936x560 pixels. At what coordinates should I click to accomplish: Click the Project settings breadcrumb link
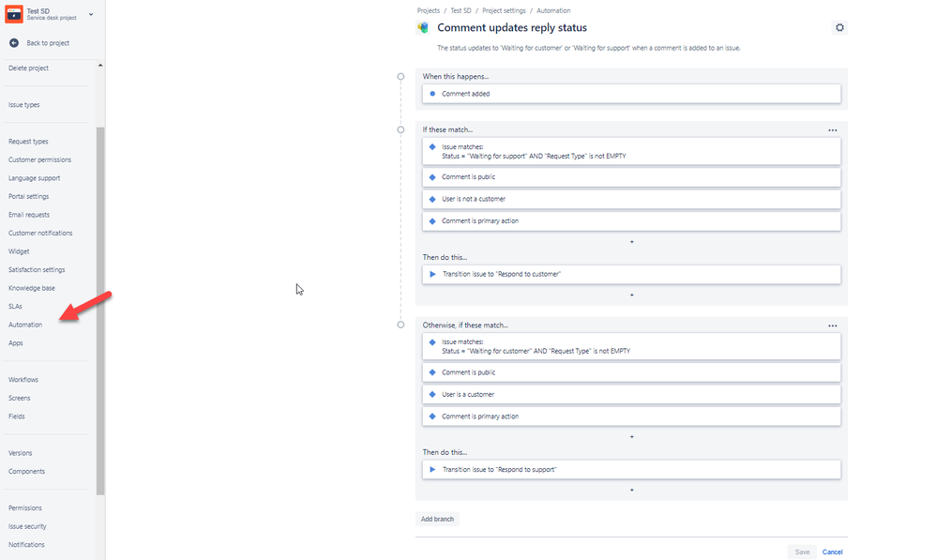[x=504, y=10]
